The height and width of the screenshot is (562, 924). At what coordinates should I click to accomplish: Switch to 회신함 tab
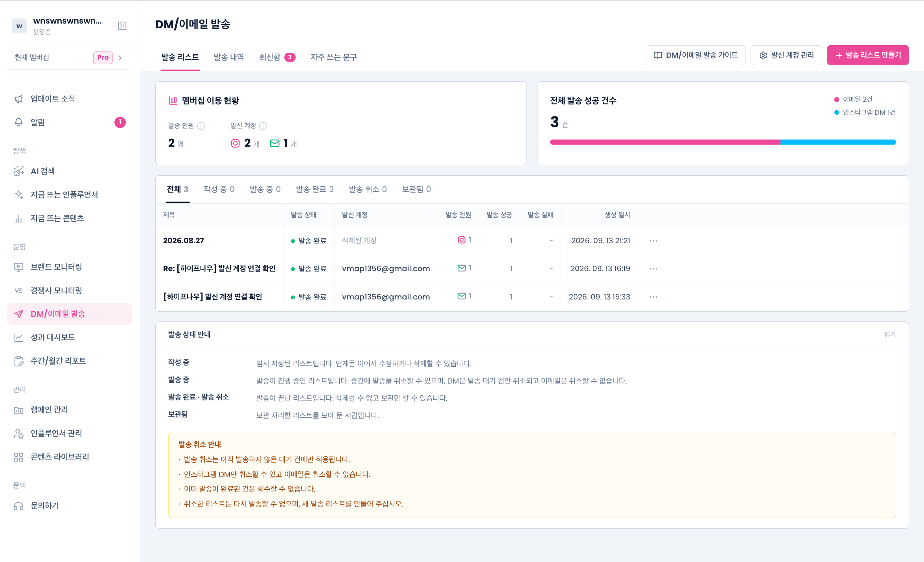pyautogui.click(x=277, y=57)
